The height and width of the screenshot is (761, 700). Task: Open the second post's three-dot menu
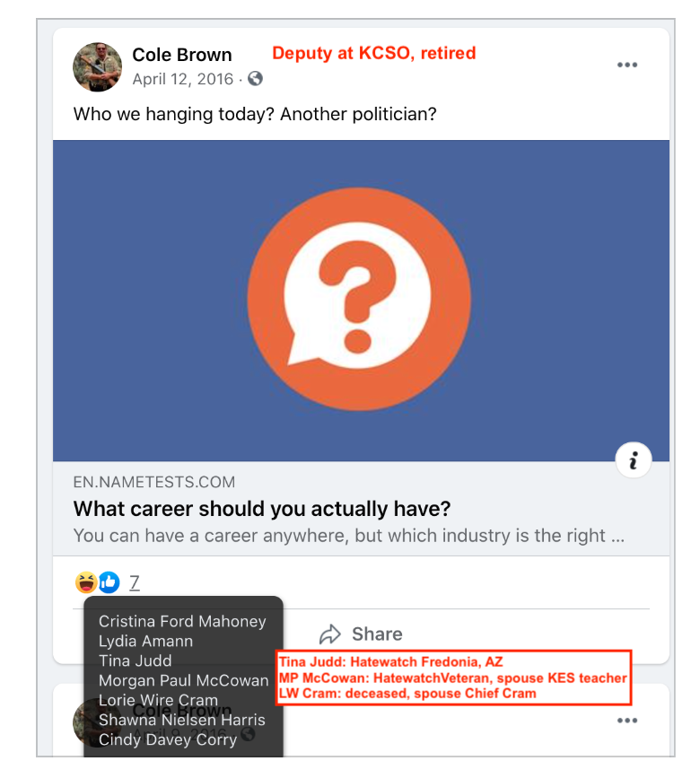(x=627, y=721)
